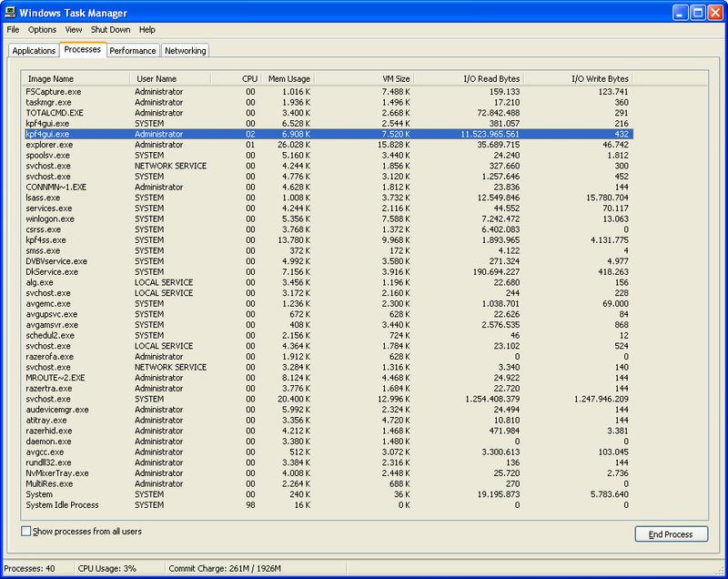Select the MROUTE~2.EXE process
Viewport: 728px width, 579px height.
329,378
